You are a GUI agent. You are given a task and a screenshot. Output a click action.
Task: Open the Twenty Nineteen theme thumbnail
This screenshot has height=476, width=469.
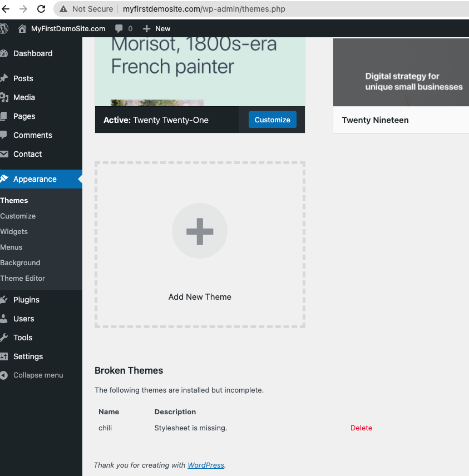pos(401,72)
